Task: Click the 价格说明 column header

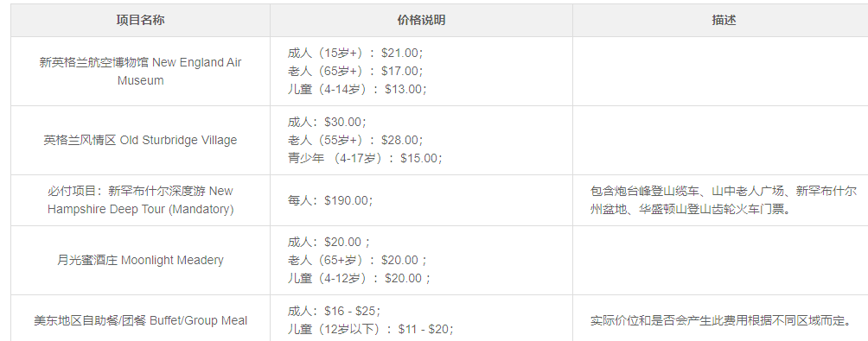Action: (421, 21)
